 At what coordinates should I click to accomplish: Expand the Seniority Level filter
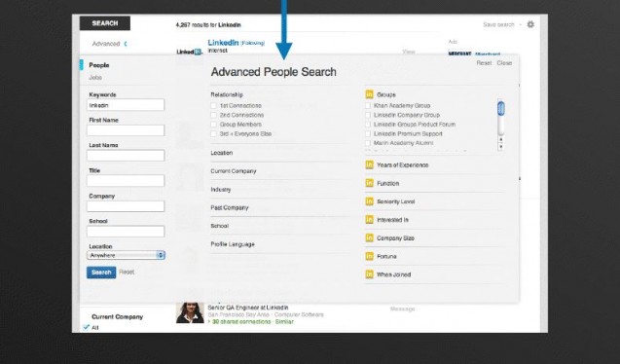tap(396, 201)
